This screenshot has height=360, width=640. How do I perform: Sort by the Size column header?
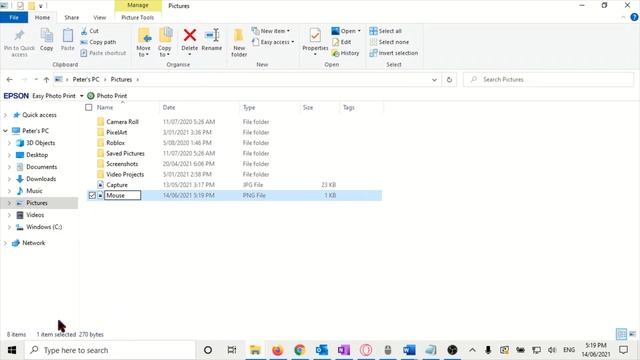click(x=308, y=108)
